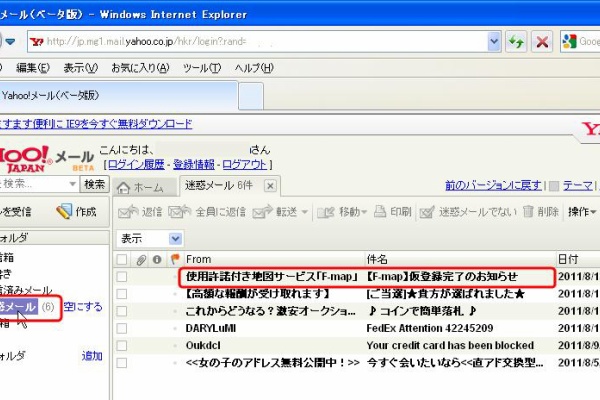Screen dimensions: 600x400
Task: Click the 検索 search button
Action: [x=95, y=184]
